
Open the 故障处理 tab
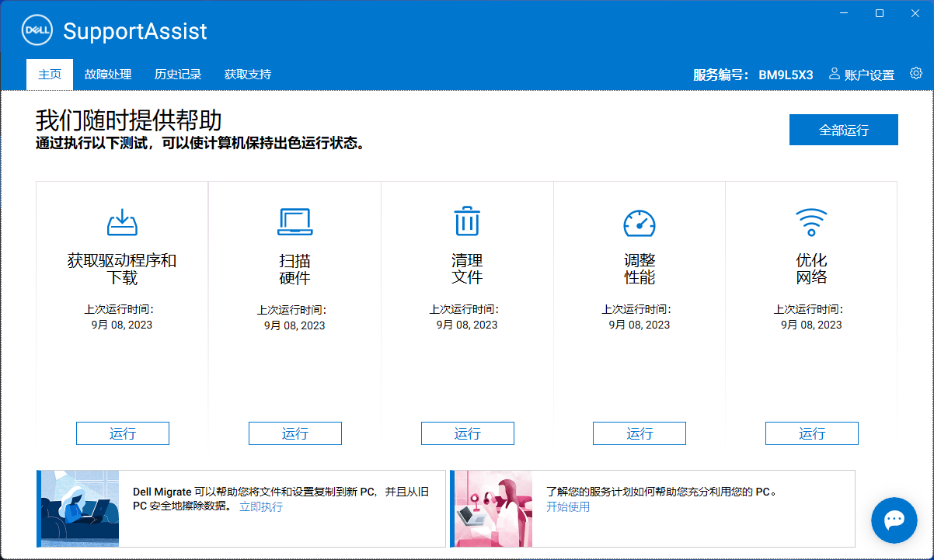click(108, 75)
